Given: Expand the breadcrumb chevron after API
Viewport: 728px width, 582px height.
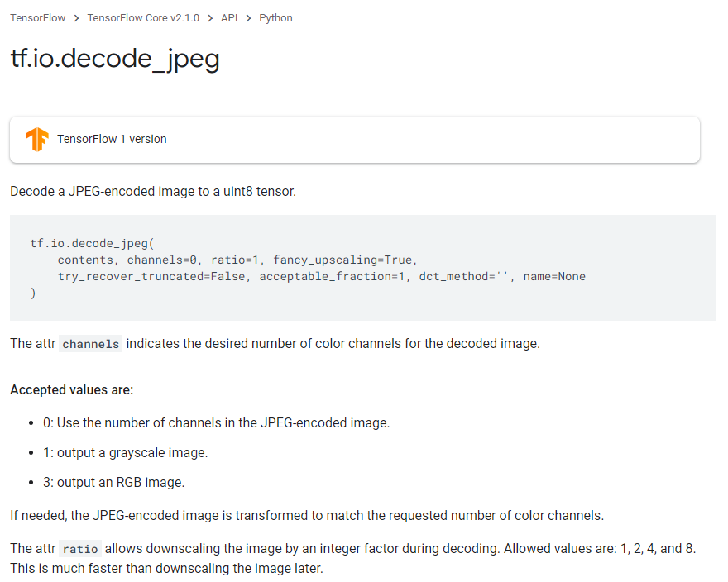Looking at the screenshot, I should point(246,17).
